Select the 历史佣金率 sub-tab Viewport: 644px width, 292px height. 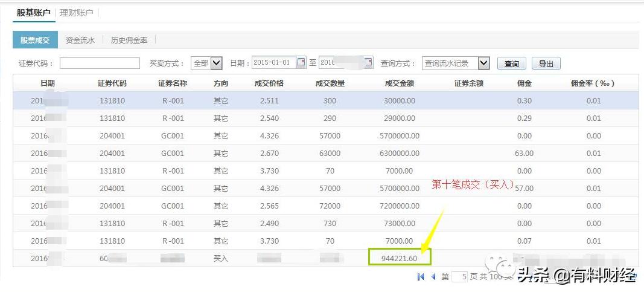click(x=129, y=40)
